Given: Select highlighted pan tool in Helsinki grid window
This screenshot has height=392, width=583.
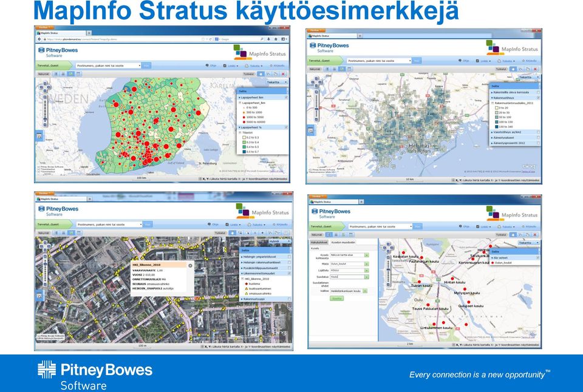Looking at the screenshot, I should [513, 69].
